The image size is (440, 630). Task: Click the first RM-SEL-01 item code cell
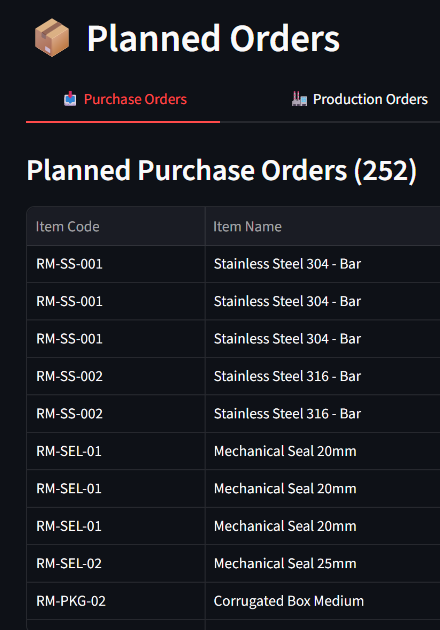tap(116, 451)
